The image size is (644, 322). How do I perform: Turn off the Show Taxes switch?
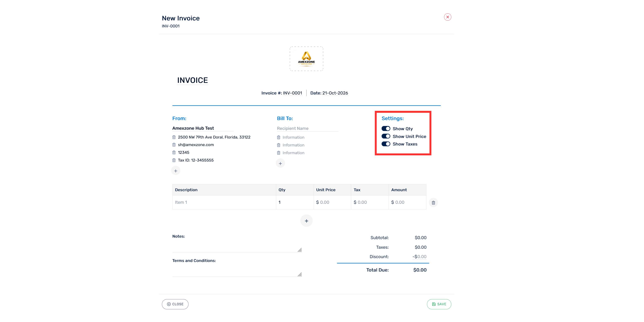point(386,144)
